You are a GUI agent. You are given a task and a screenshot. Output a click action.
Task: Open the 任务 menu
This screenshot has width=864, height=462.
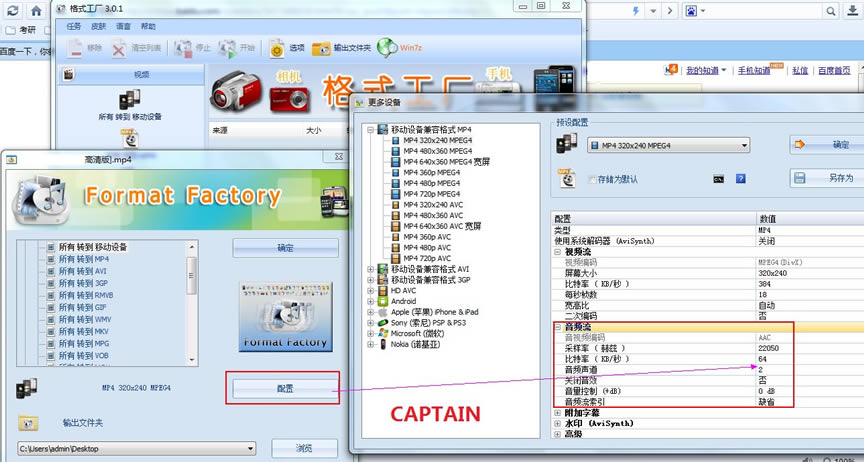[74, 26]
